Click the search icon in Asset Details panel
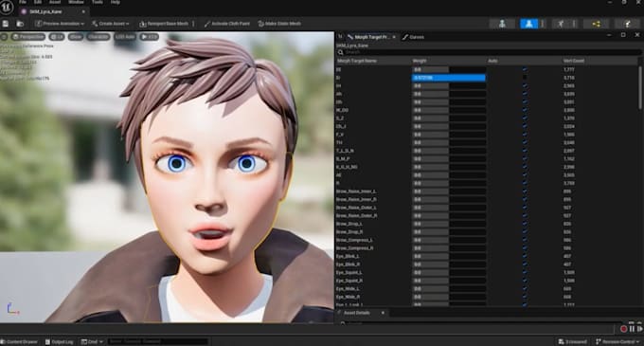This screenshot has width=644, height=346. (343, 322)
